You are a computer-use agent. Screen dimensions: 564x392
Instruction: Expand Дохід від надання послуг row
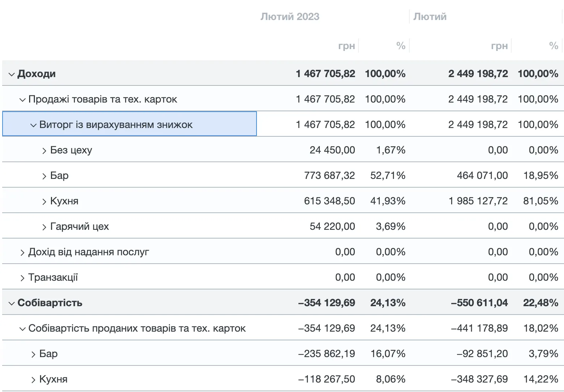[23, 252]
